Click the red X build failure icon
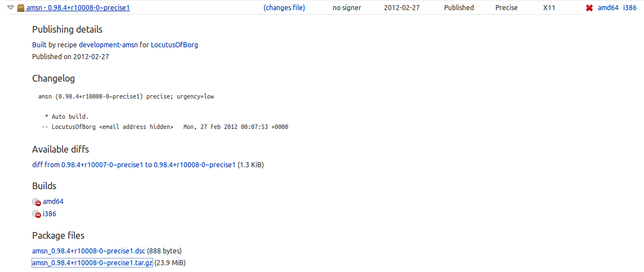This screenshot has width=644, height=272. pyautogui.click(x=589, y=8)
